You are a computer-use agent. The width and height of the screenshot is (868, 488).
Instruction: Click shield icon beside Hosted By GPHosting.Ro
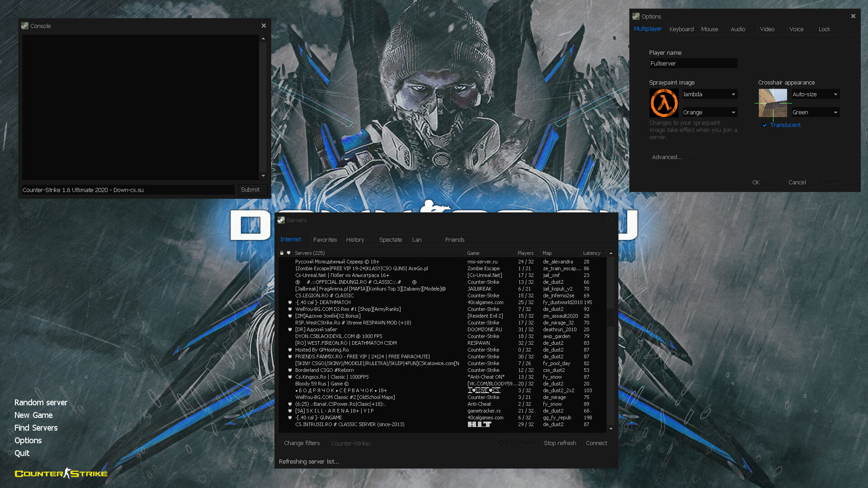tap(290, 350)
